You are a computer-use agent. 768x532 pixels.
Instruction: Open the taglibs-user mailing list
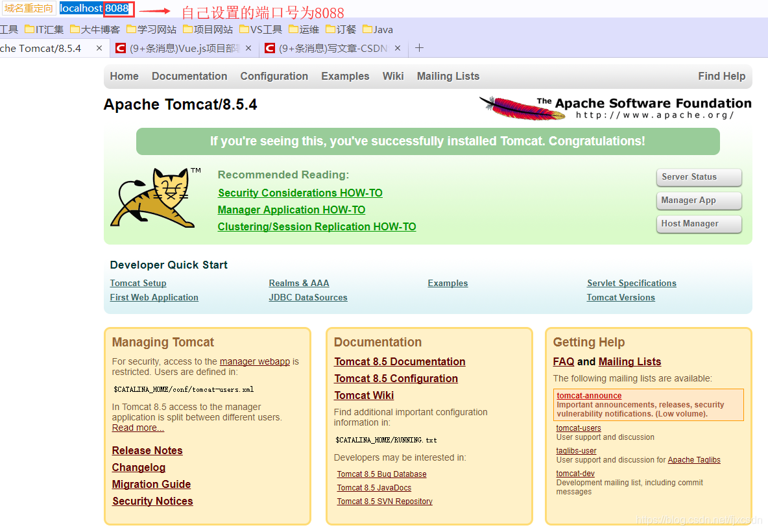point(576,451)
